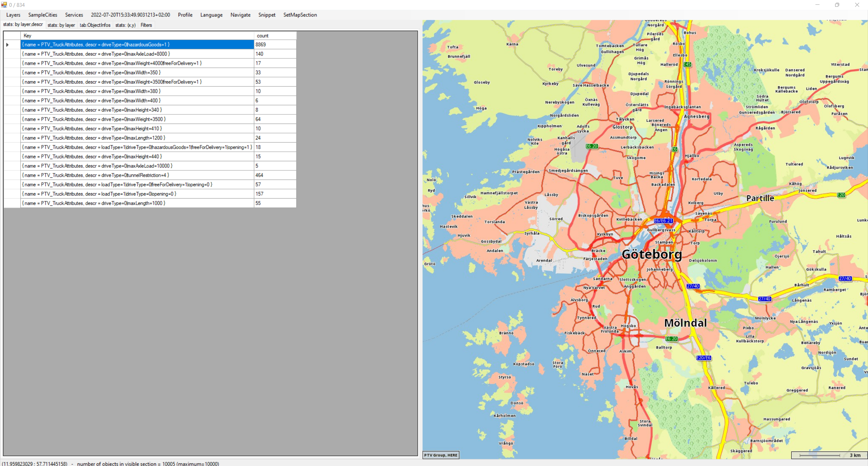
Task: Open the Services menu
Action: click(x=74, y=15)
